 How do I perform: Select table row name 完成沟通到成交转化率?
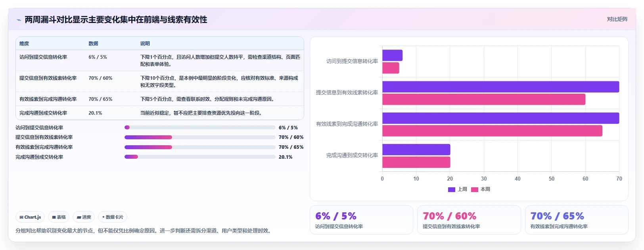point(43,113)
